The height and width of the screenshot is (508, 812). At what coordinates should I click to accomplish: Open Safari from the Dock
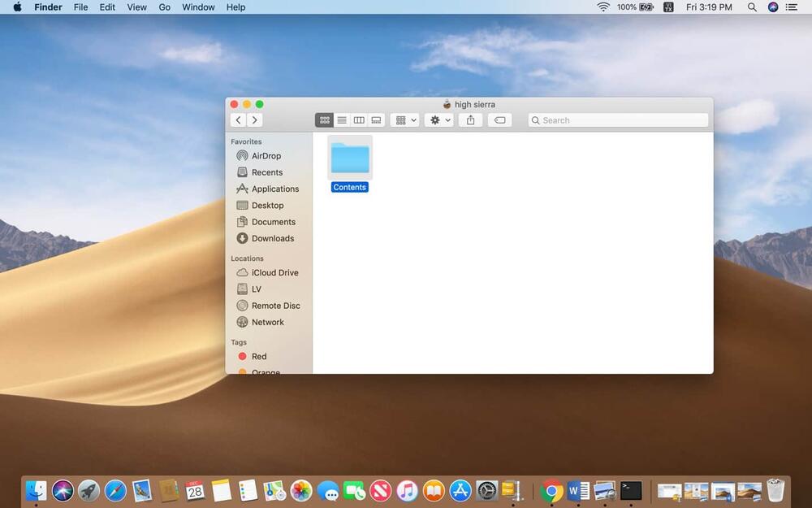click(115, 490)
